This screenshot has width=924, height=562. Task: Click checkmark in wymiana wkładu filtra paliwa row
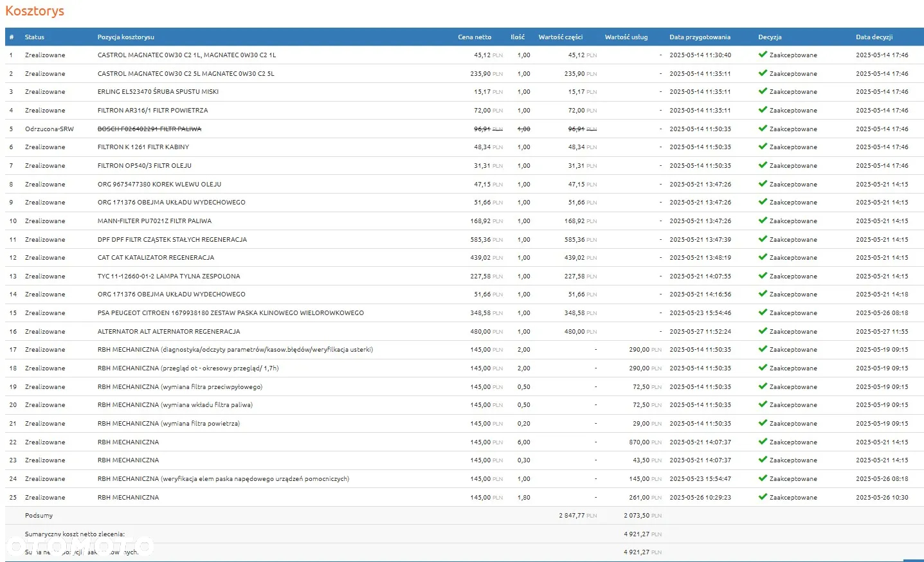point(763,404)
